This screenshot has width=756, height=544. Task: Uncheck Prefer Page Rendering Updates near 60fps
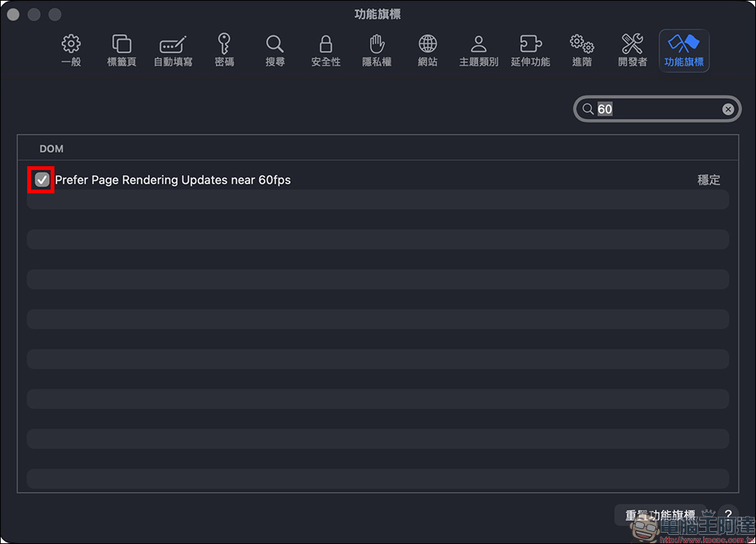[x=42, y=180]
